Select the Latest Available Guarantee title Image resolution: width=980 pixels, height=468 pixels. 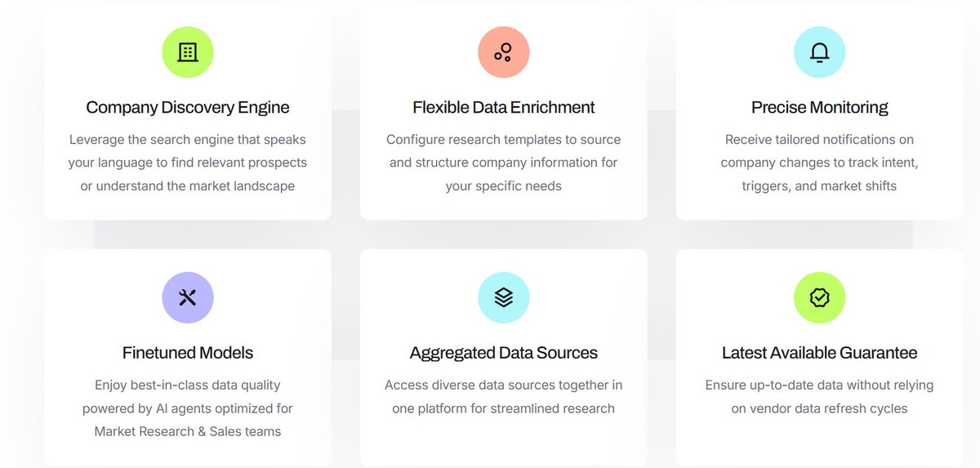(819, 353)
